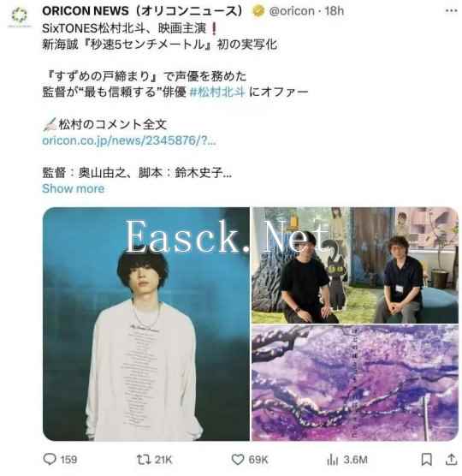This screenshot has height=476, width=462.
Task: Click the ORICON NEWS account name
Action: click(143, 11)
